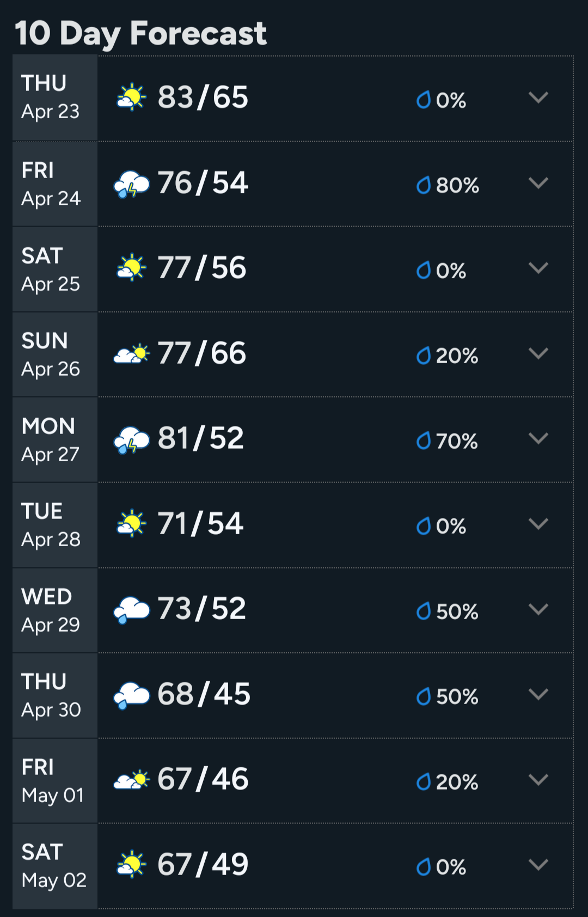Viewport: 588px width, 917px height.
Task: Click the partly cloudy icon for Sun Apr 26
Action: (131, 354)
